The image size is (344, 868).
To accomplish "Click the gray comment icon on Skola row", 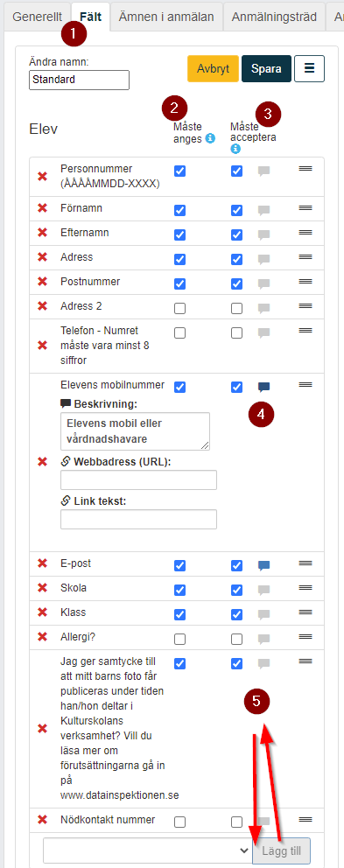I will pyautogui.click(x=264, y=590).
